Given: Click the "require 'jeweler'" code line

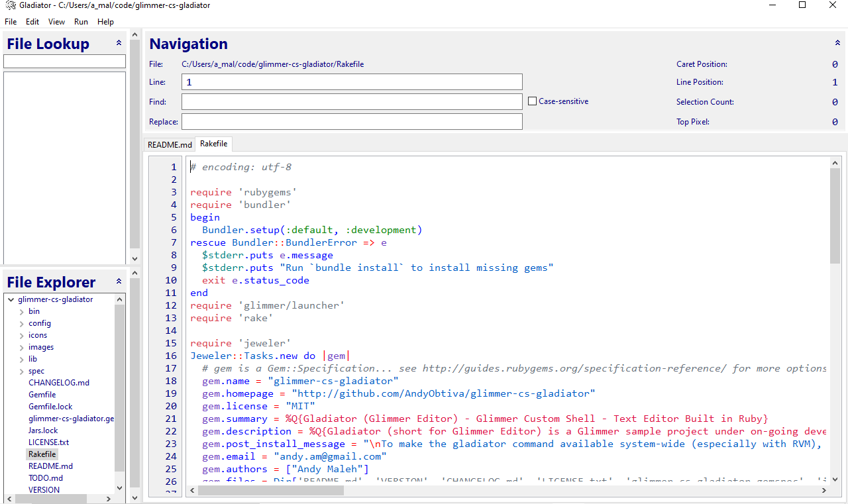Looking at the screenshot, I should pyautogui.click(x=240, y=343).
